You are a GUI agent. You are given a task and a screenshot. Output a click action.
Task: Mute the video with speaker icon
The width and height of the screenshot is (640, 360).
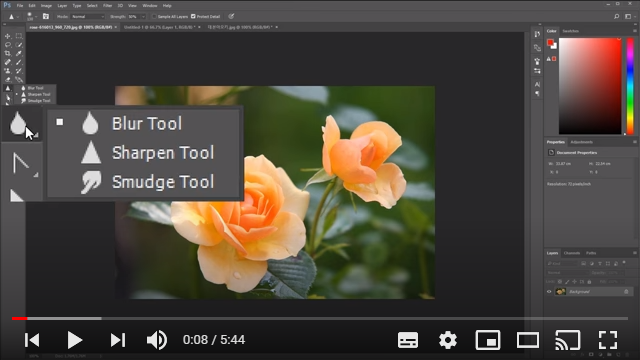coord(157,340)
